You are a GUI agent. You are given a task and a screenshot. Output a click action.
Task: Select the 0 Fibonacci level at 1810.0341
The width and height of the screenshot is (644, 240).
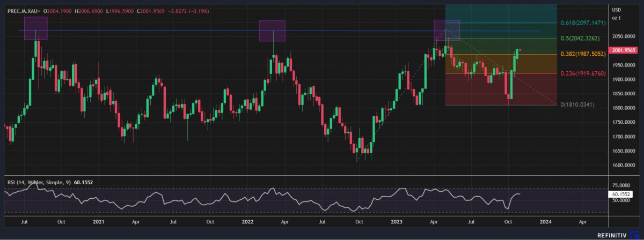[577, 105]
